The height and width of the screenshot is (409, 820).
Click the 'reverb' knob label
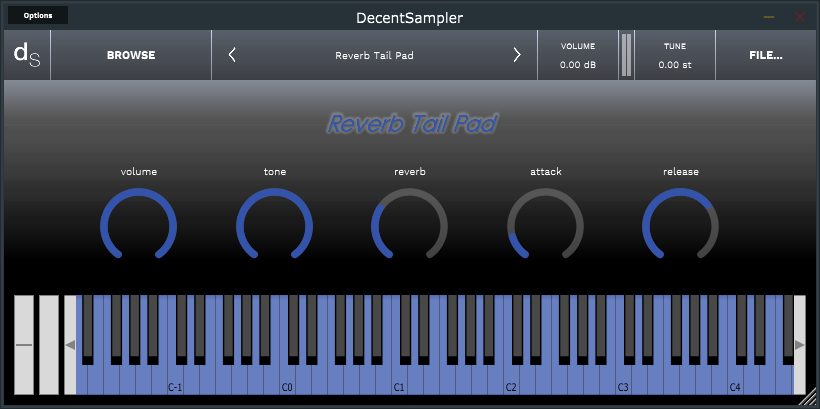coord(409,172)
